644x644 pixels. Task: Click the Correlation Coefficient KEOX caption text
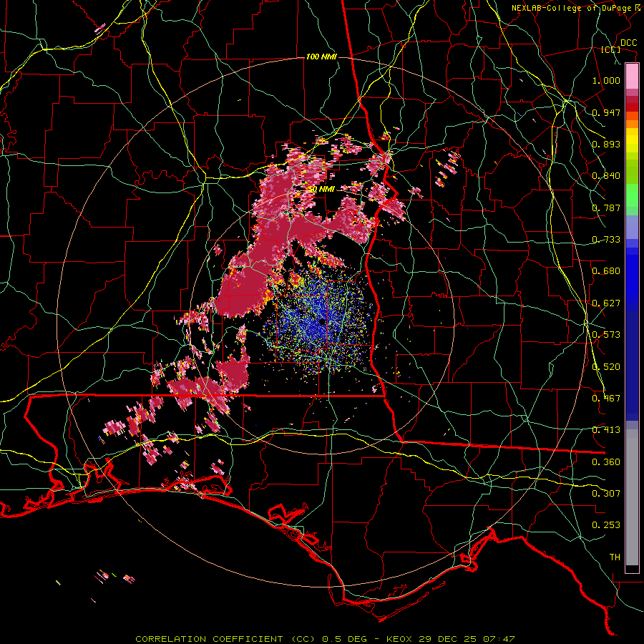pyautogui.click(x=325, y=639)
